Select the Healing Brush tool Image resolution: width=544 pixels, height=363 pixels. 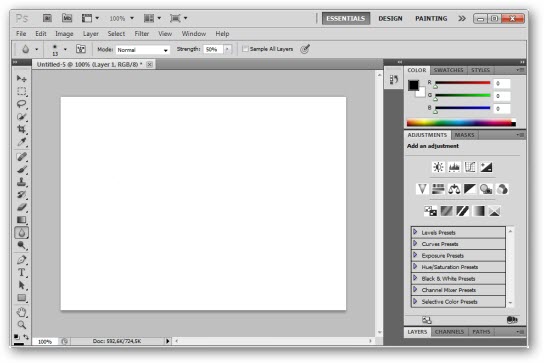click(22, 157)
